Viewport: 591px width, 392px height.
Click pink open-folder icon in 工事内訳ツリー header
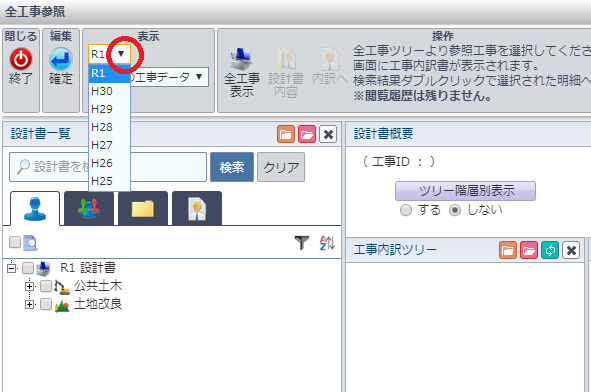529,250
